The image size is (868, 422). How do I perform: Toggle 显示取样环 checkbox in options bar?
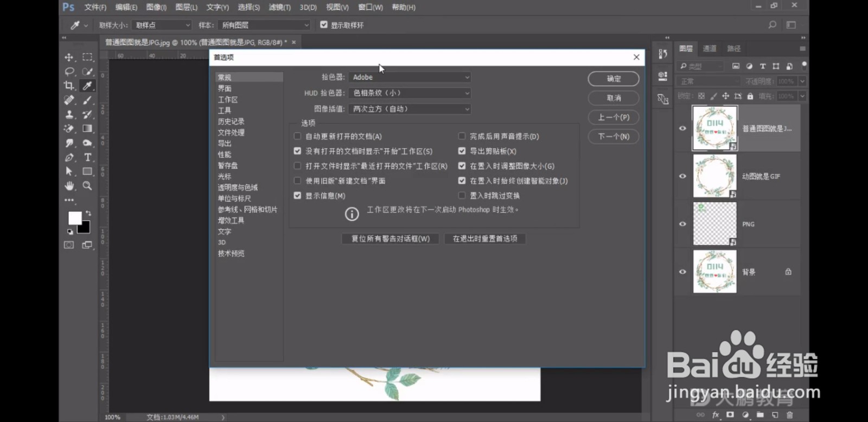coord(324,25)
